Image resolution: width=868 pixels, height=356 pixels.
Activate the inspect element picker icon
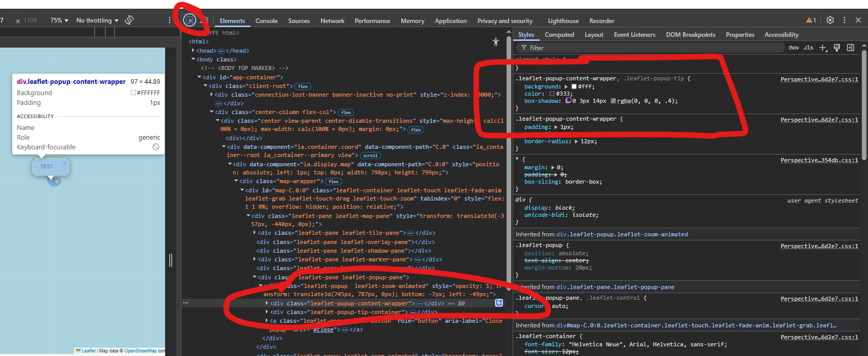pyautogui.click(x=190, y=20)
